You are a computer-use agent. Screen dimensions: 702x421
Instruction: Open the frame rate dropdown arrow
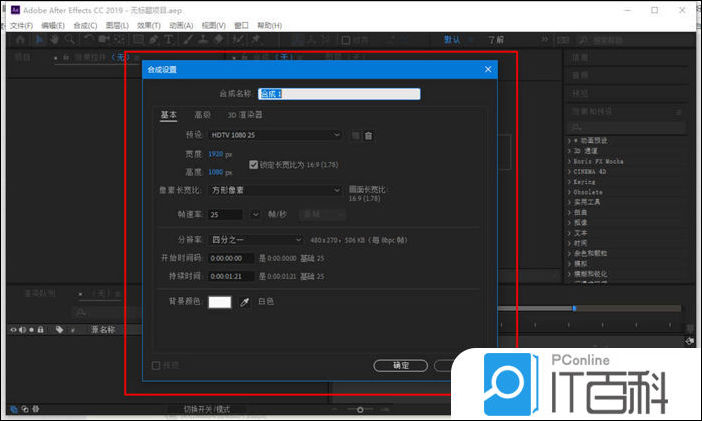pos(256,214)
